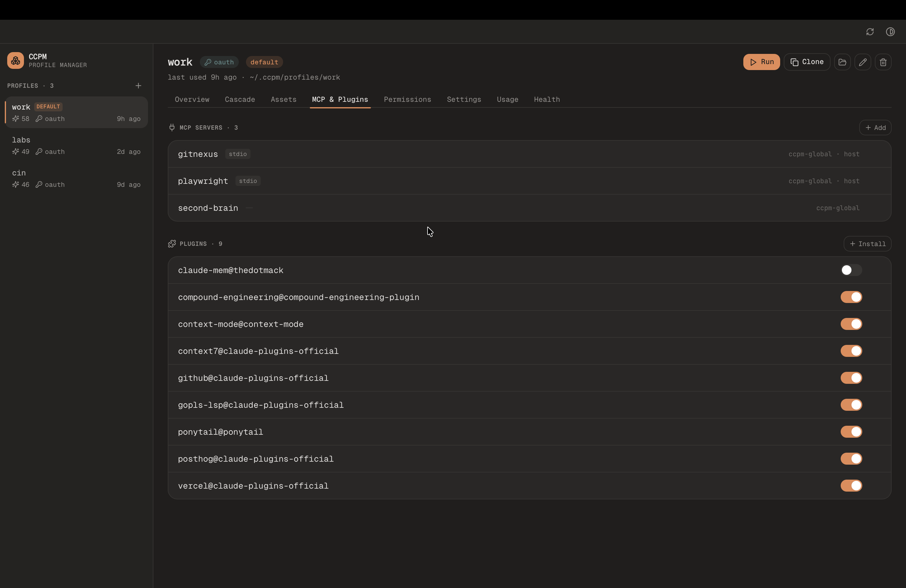Click the PROFILES · 3 heading
Viewport: 906px width, 588px height.
click(31, 86)
